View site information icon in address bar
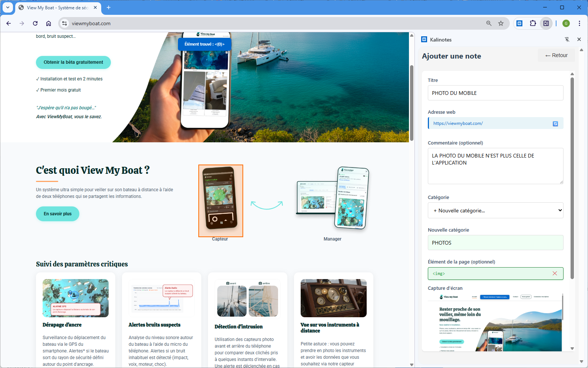 [65, 23]
